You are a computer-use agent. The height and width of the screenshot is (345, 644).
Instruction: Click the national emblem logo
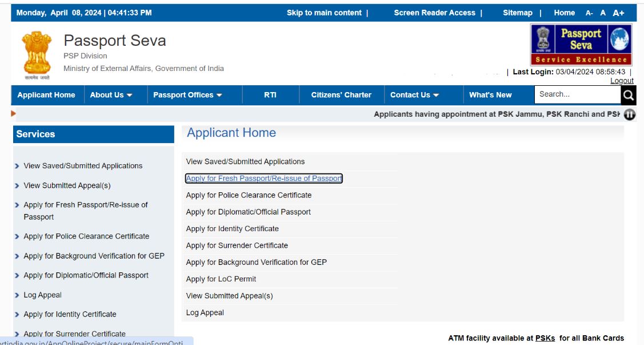click(x=37, y=55)
